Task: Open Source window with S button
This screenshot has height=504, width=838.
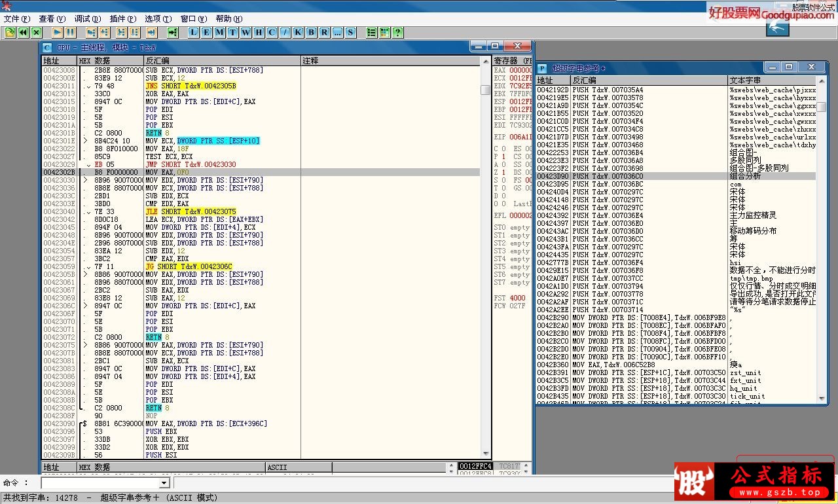Action: [x=351, y=32]
